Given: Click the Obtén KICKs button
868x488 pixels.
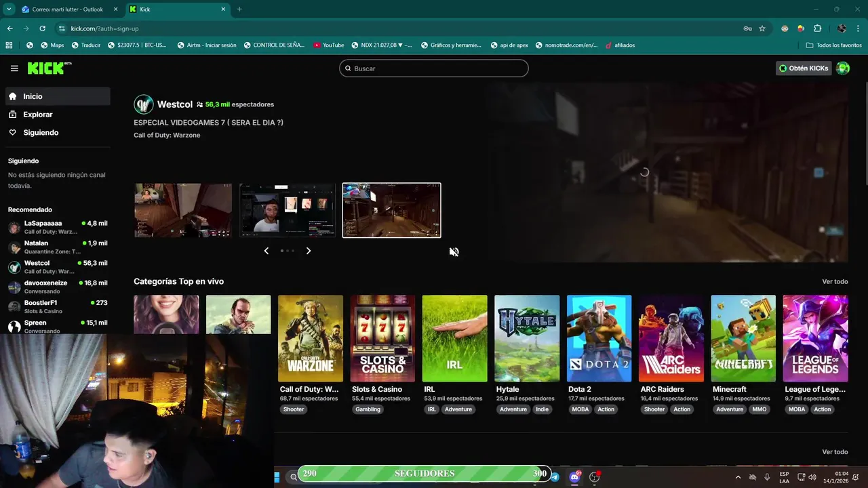Looking at the screenshot, I should pos(804,68).
